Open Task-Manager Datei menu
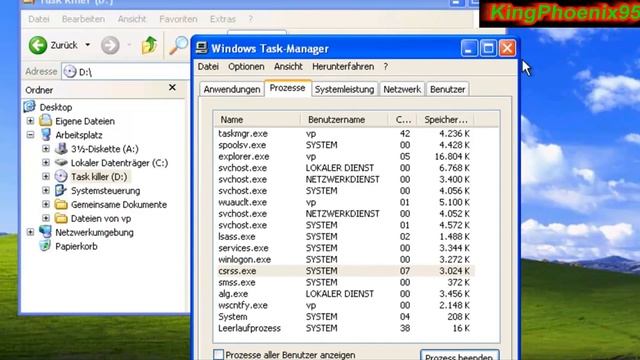 pos(208,67)
